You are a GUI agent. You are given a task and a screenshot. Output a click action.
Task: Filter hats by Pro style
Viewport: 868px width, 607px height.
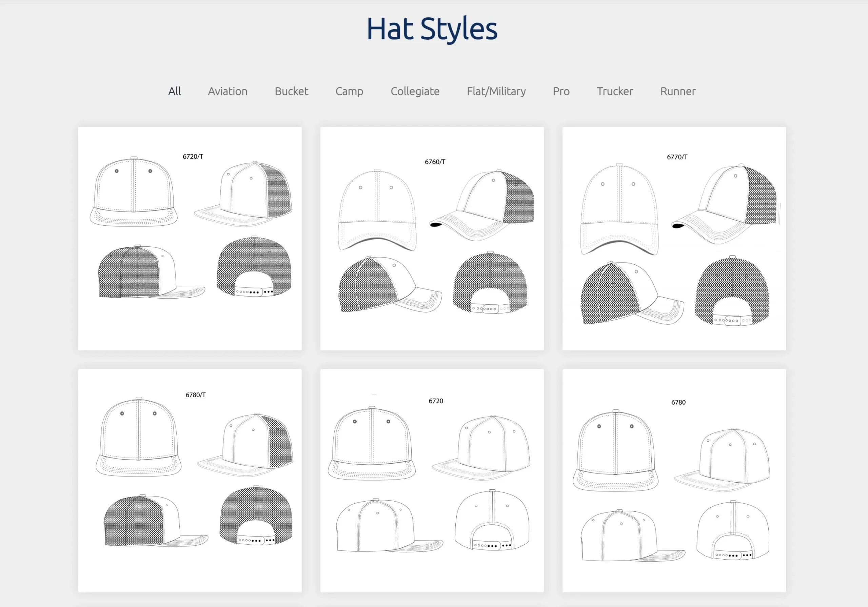point(561,91)
